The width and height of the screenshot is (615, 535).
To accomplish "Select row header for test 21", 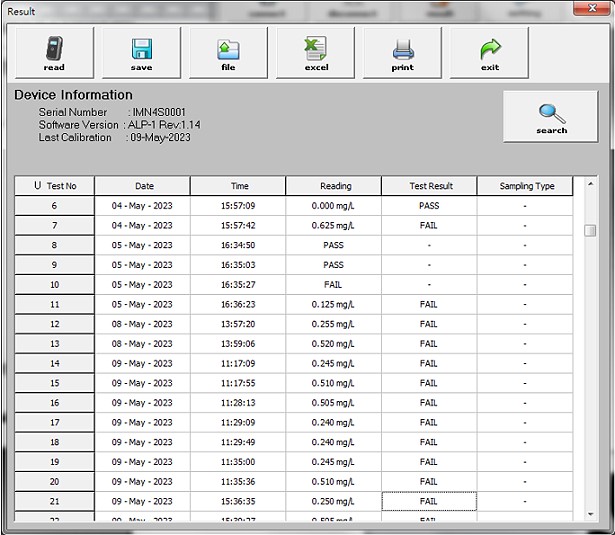I will pyautogui.click(x=55, y=501).
